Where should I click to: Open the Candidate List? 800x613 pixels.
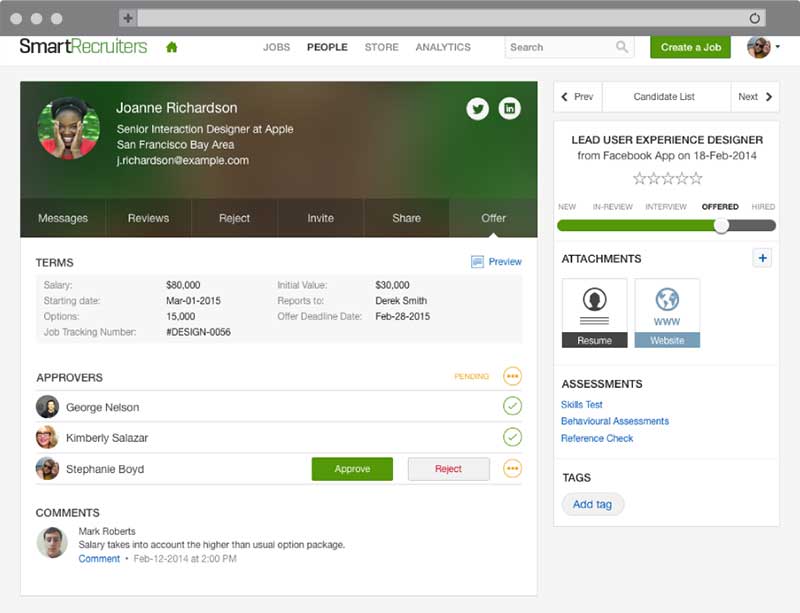(664, 96)
